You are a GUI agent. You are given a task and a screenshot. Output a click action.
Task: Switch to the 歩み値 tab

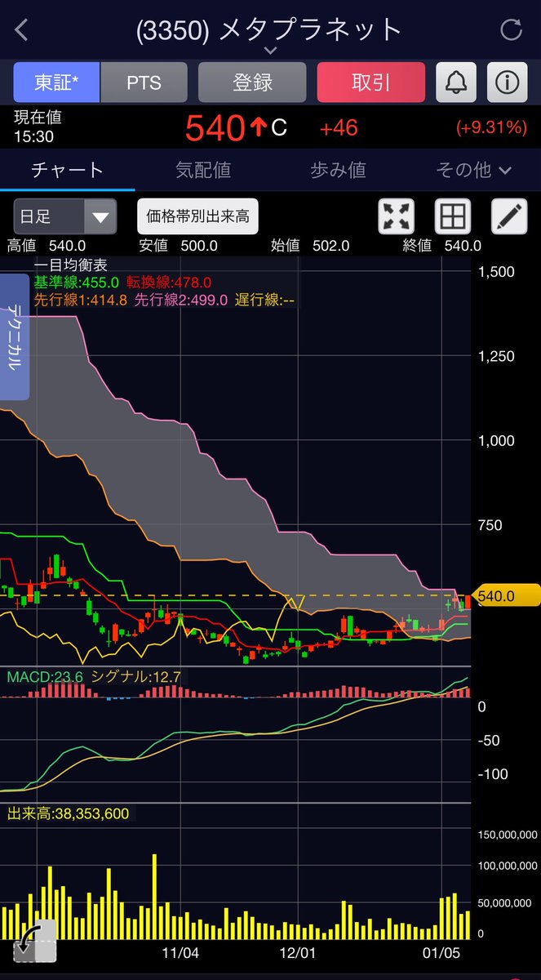coord(338,170)
